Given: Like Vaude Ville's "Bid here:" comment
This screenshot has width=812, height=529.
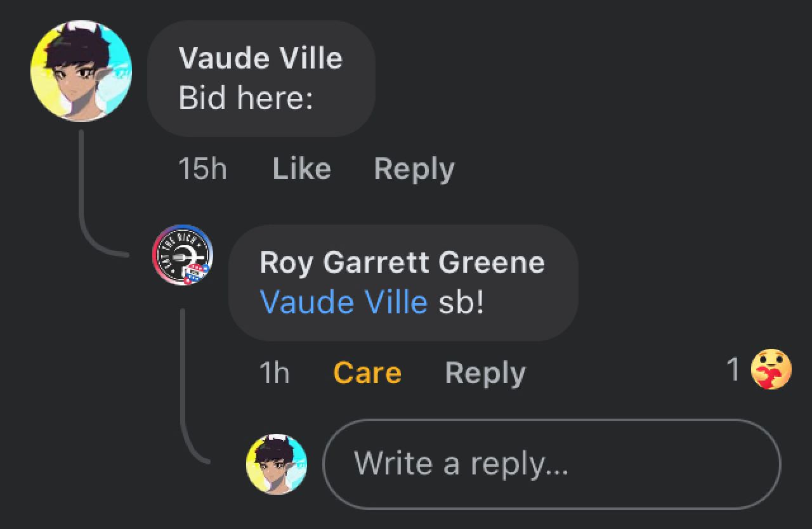Looking at the screenshot, I should tap(301, 169).
